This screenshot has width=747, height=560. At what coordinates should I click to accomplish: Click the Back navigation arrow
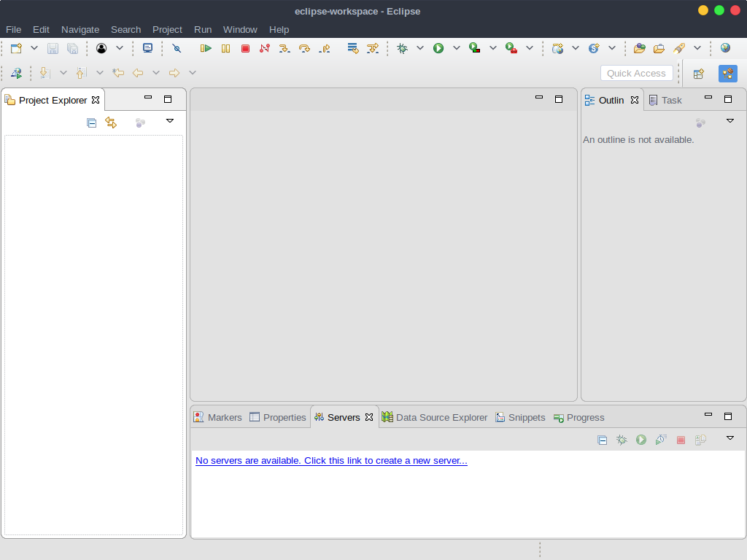click(138, 73)
